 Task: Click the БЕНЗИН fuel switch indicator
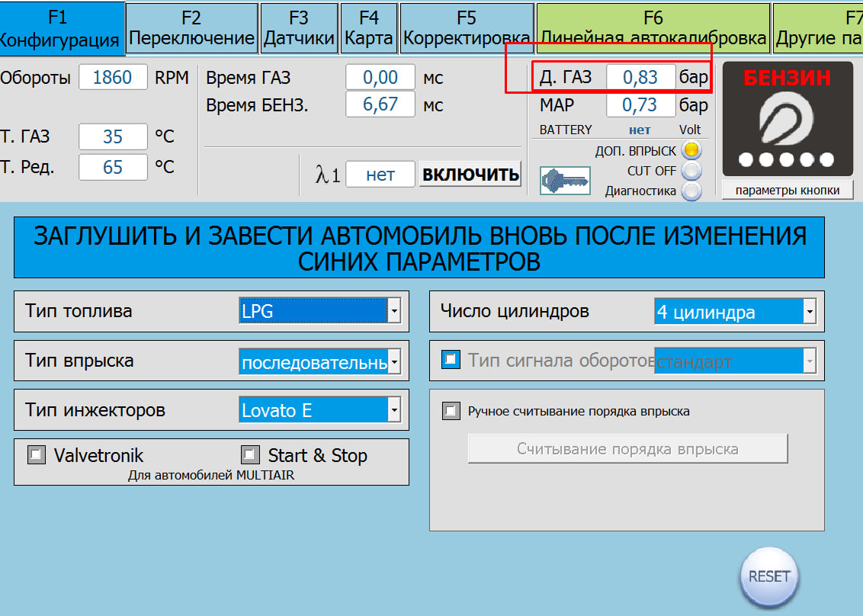pyautogui.click(x=787, y=118)
